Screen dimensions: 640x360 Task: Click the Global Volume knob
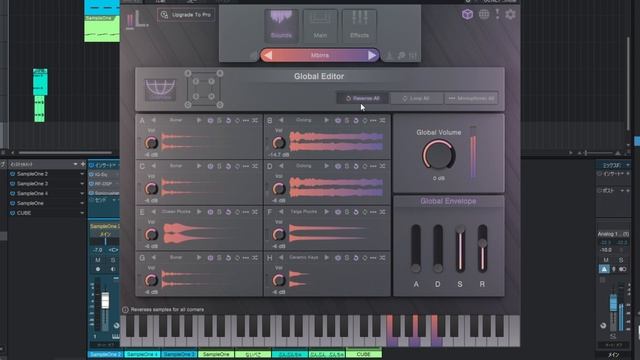click(438, 155)
